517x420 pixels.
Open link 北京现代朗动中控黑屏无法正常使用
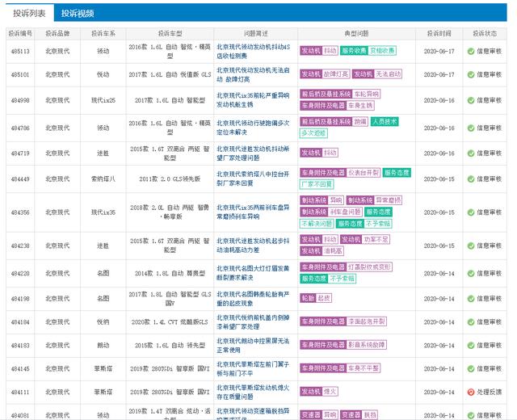[253, 346]
